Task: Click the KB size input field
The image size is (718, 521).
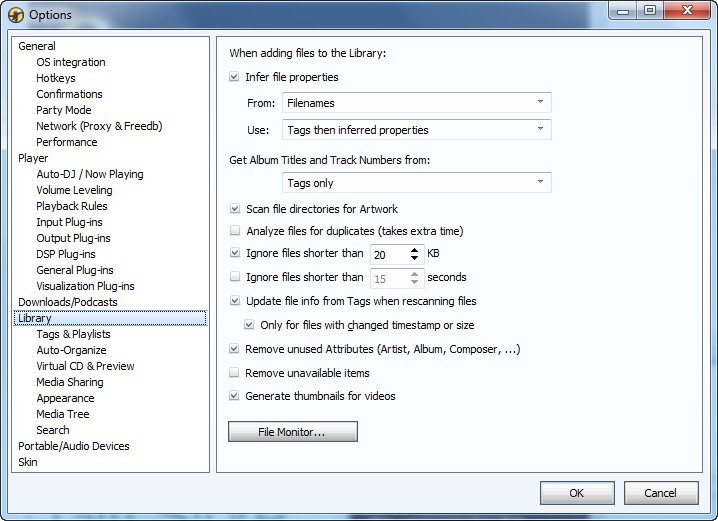Action: coord(388,254)
